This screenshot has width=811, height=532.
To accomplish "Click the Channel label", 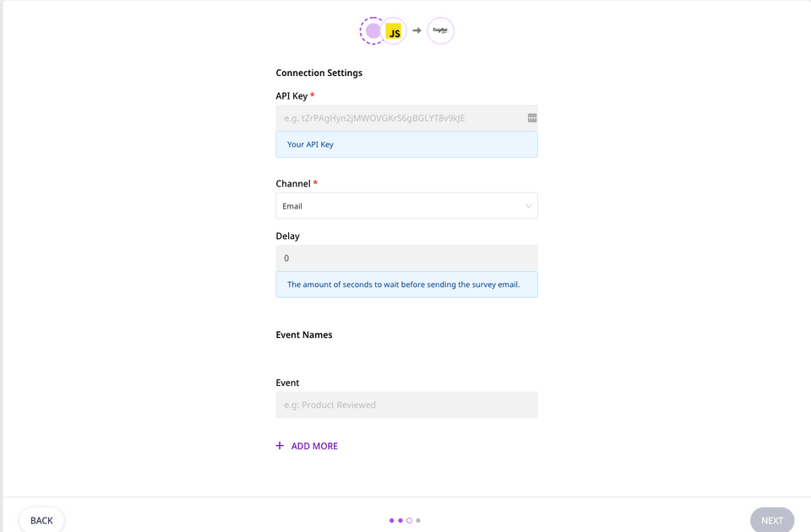I will pyautogui.click(x=293, y=183).
